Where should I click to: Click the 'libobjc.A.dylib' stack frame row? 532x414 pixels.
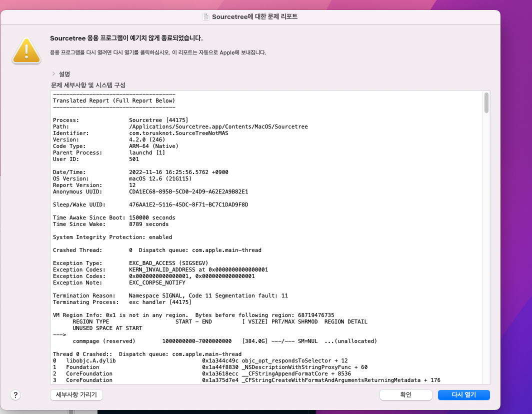pyautogui.click(x=200, y=360)
